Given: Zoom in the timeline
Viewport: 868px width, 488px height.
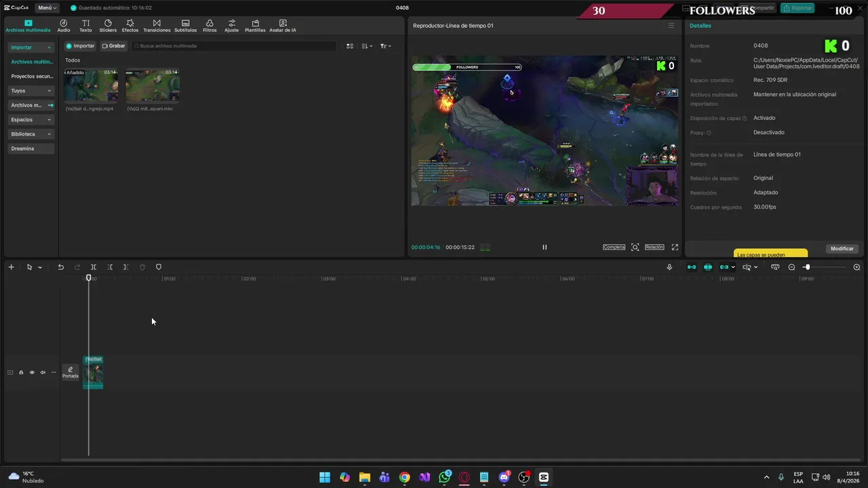Looking at the screenshot, I should (856, 267).
